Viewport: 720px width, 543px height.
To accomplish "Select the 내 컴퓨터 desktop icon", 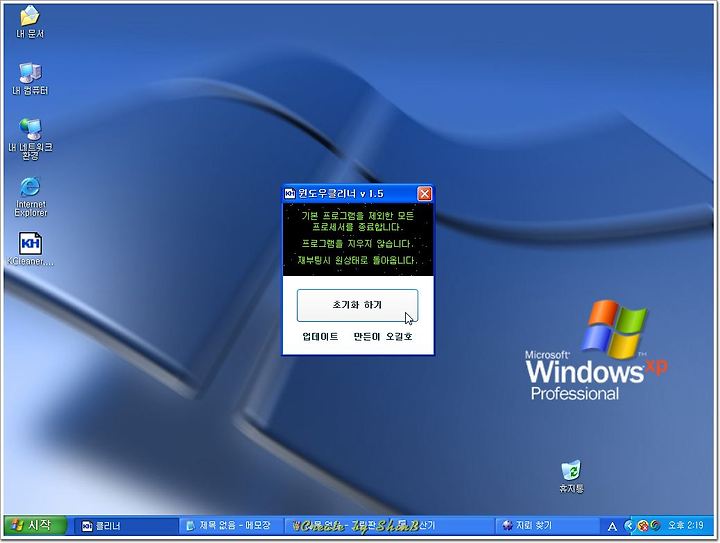I will [x=30, y=78].
